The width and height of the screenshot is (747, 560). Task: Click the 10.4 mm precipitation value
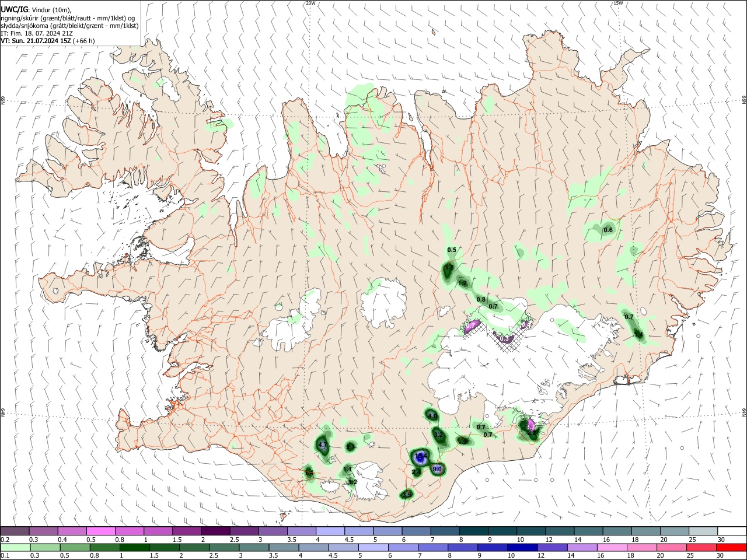pos(421,456)
